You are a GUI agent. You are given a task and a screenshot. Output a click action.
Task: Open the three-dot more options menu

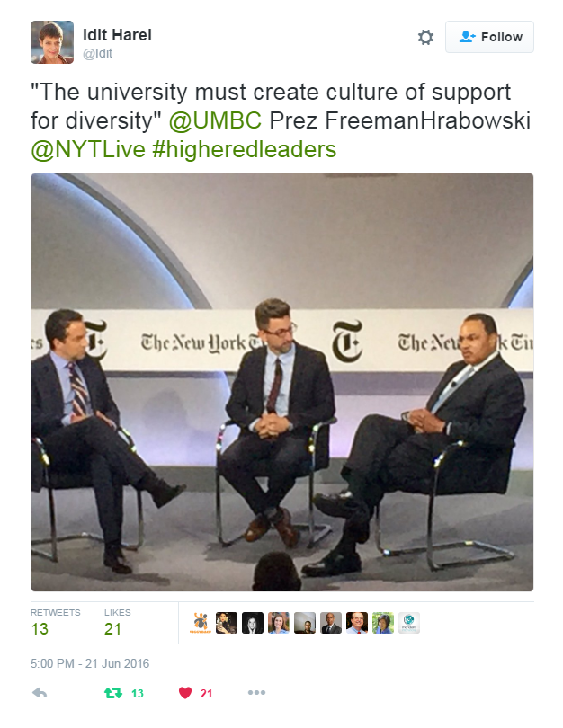pyautogui.click(x=256, y=693)
